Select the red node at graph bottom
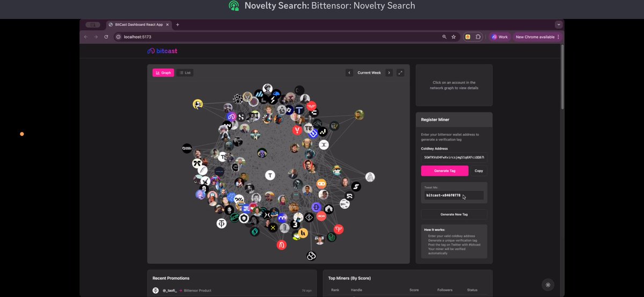The width and height of the screenshot is (644, 297). [282, 245]
